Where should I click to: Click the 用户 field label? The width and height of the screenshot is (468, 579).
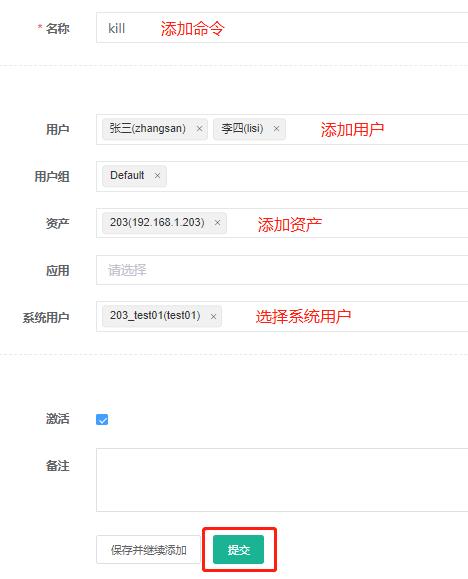(x=58, y=130)
